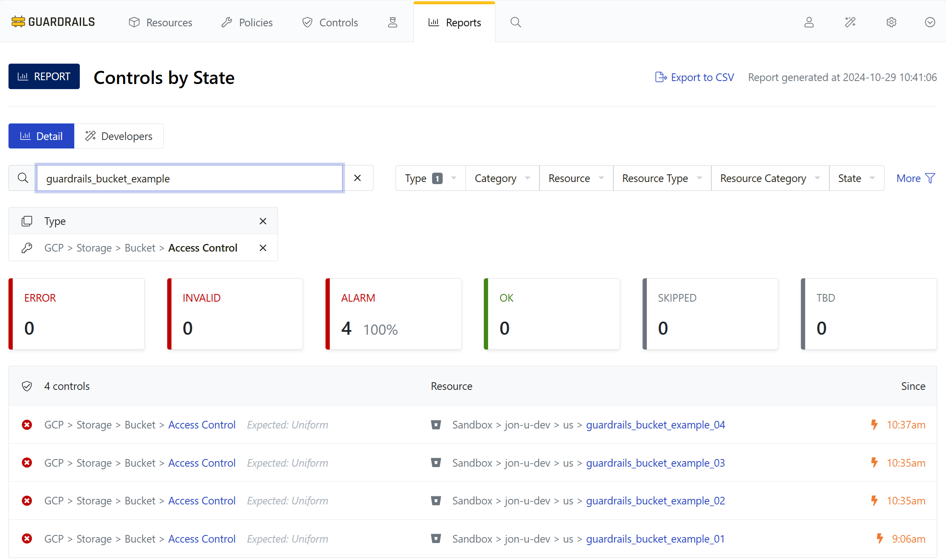Image resolution: width=946 pixels, height=560 pixels.
Task: Click the filter funnel icon next to More
Action: [930, 178]
